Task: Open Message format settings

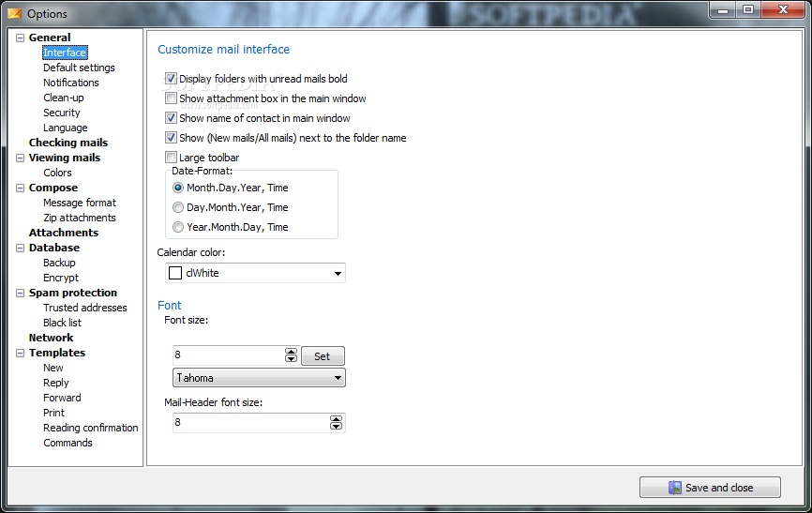Action: pyautogui.click(x=80, y=203)
